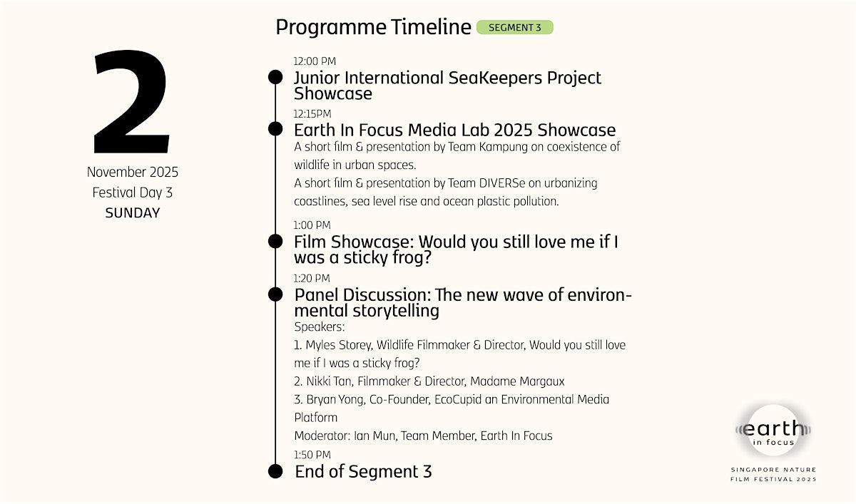Click the SUNDAY day label
The width and height of the screenshot is (856, 504).
[x=132, y=212]
